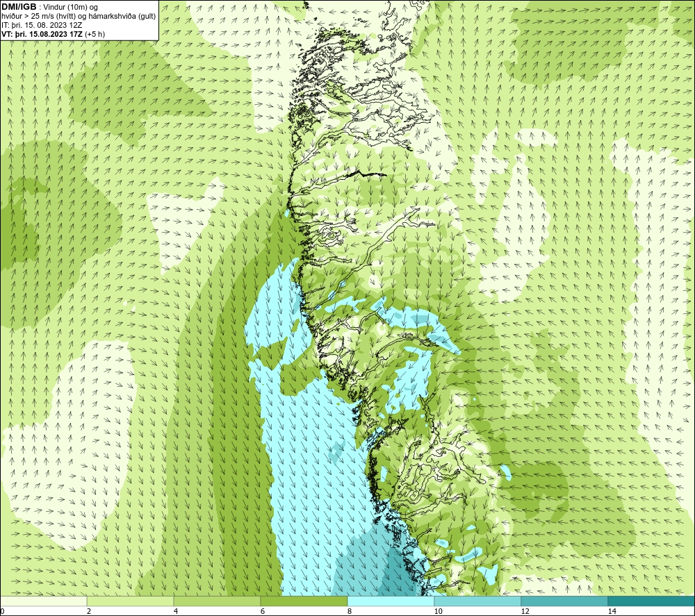Click the scale label '8'
695x616 pixels.
350,611
